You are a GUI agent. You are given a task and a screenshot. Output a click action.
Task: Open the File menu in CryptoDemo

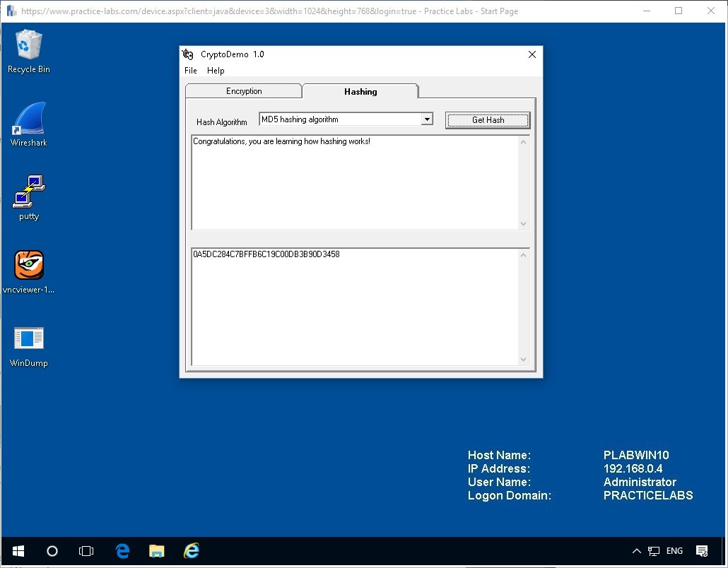point(190,71)
